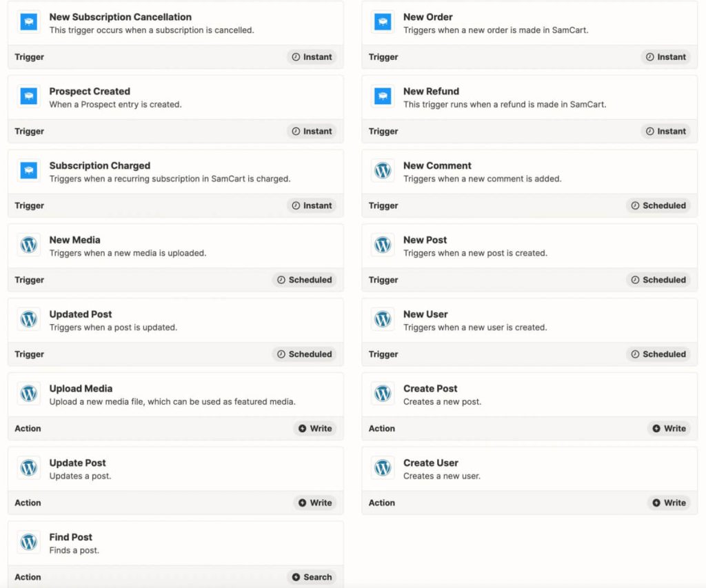Click the Instant badge on Subscription Charged
Screen dimensions: 706x588
tap(312, 205)
